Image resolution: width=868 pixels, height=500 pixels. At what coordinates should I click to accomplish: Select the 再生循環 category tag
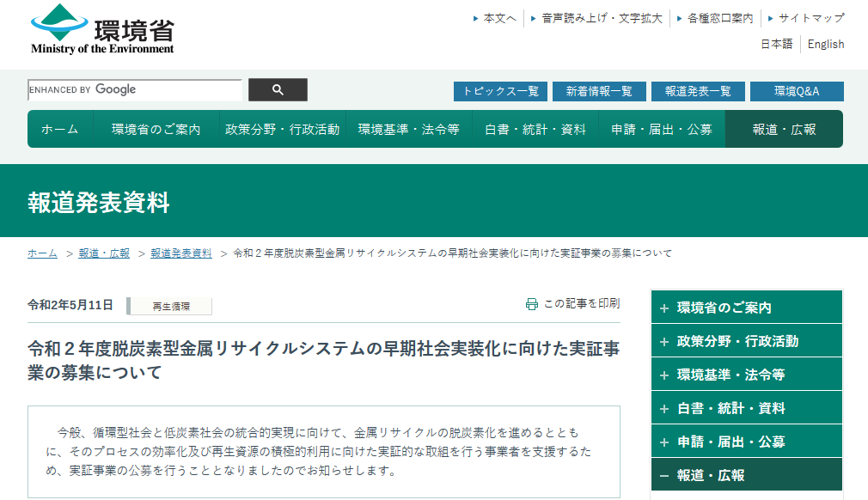170,306
